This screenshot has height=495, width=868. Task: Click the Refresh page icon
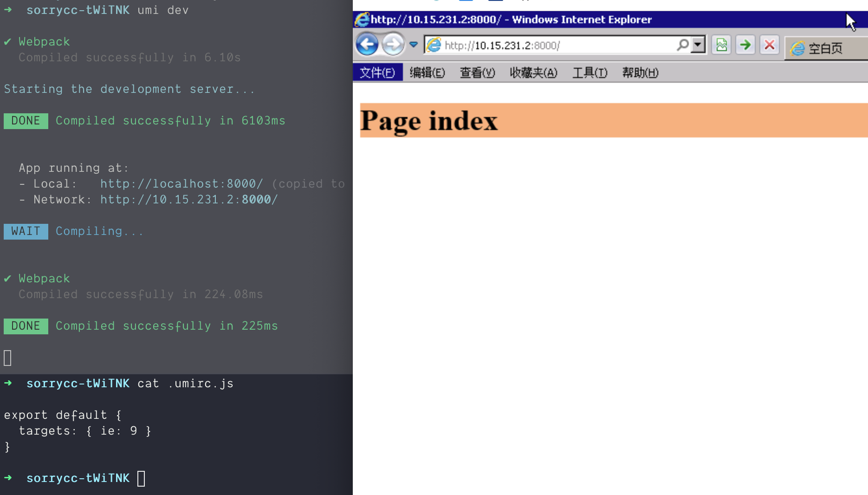[721, 45]
